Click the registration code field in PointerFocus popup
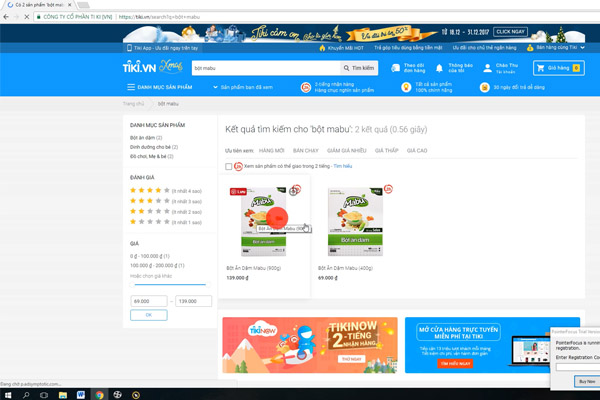 click(x=578, y=367)
